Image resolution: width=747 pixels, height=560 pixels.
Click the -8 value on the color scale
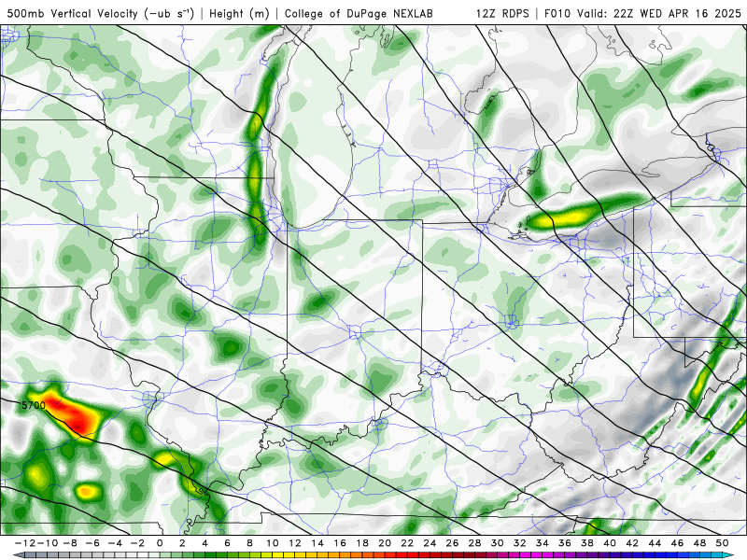[69, 543]
